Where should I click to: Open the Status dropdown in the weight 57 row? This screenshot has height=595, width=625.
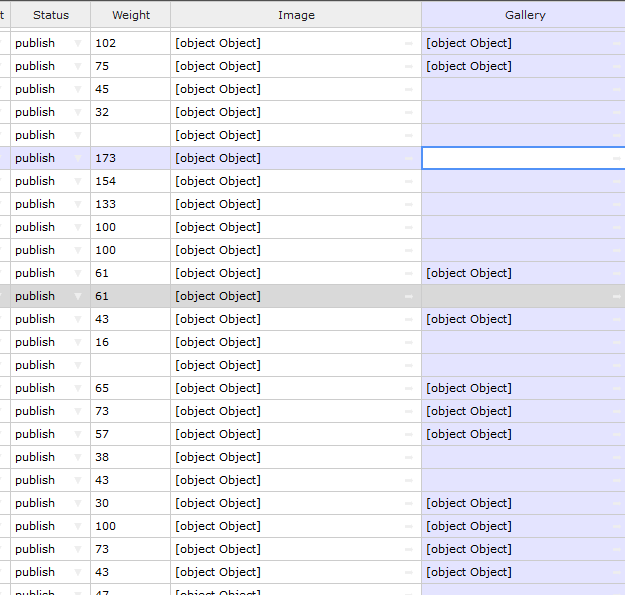[78, 434]
